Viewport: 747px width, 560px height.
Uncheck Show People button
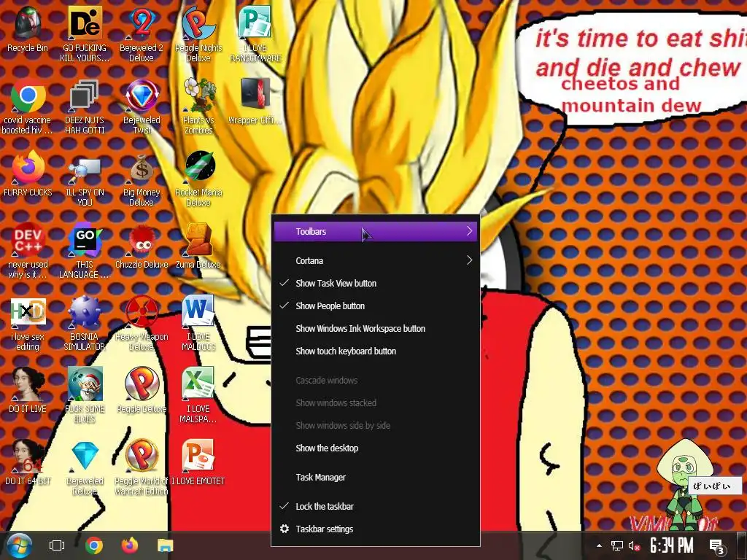(376, 306)
